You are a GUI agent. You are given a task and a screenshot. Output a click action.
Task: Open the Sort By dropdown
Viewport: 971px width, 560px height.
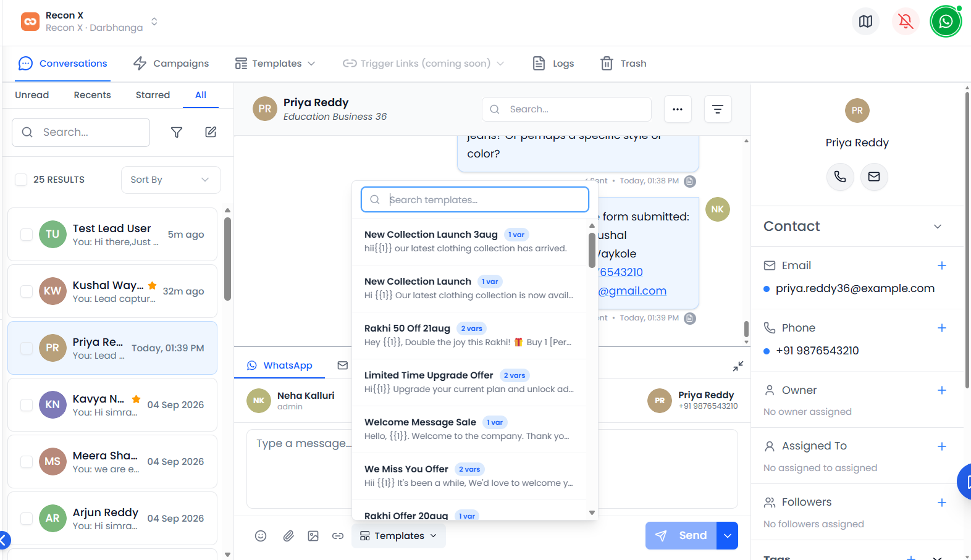(170, 180)
